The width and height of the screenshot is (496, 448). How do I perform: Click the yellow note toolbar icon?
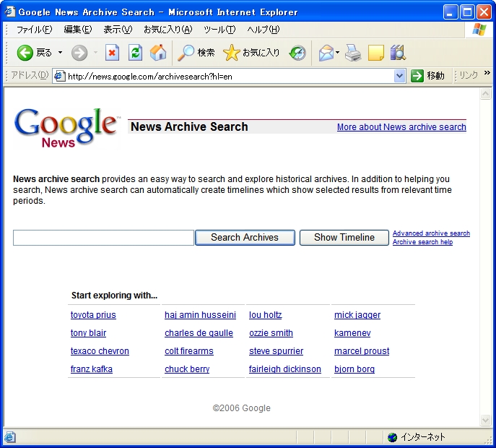tap(376, 53)
